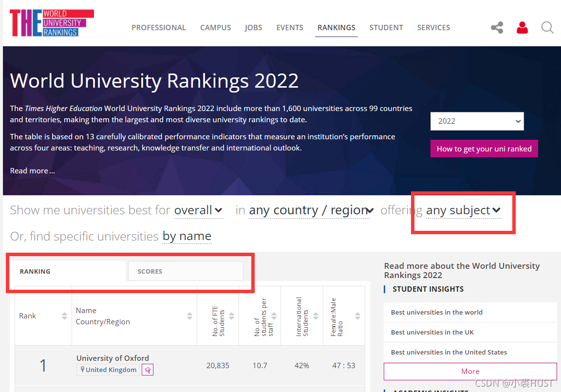The height and width of the screenshot is (392, 561).
Task: Click the More button under Student Insights
Action: pos(470,371)
